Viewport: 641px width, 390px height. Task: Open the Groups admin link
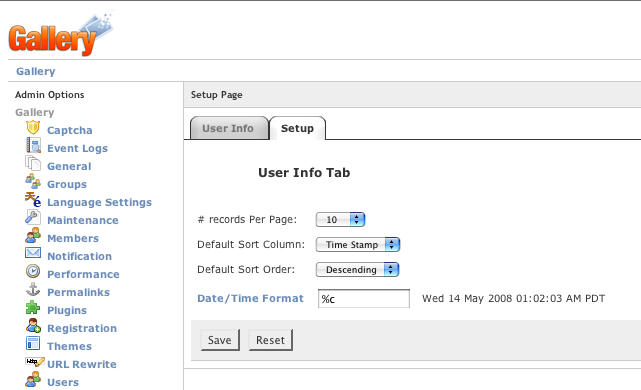67,184
